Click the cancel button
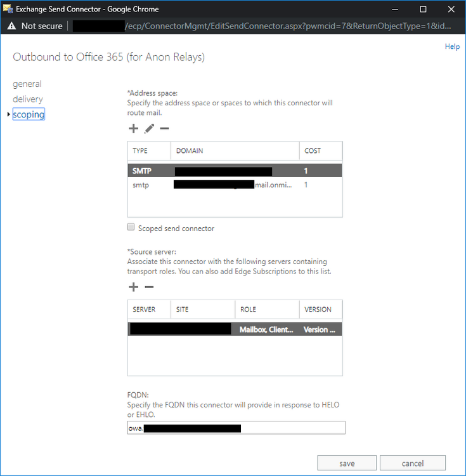This screenshot has height=476, width=466. [x=413, y=463]
